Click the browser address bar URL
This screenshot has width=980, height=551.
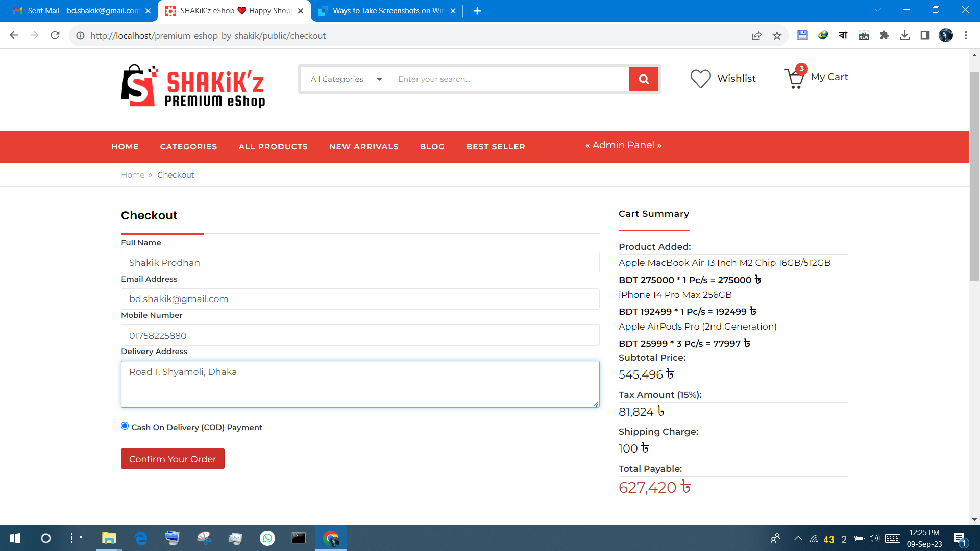coord(208,36)
